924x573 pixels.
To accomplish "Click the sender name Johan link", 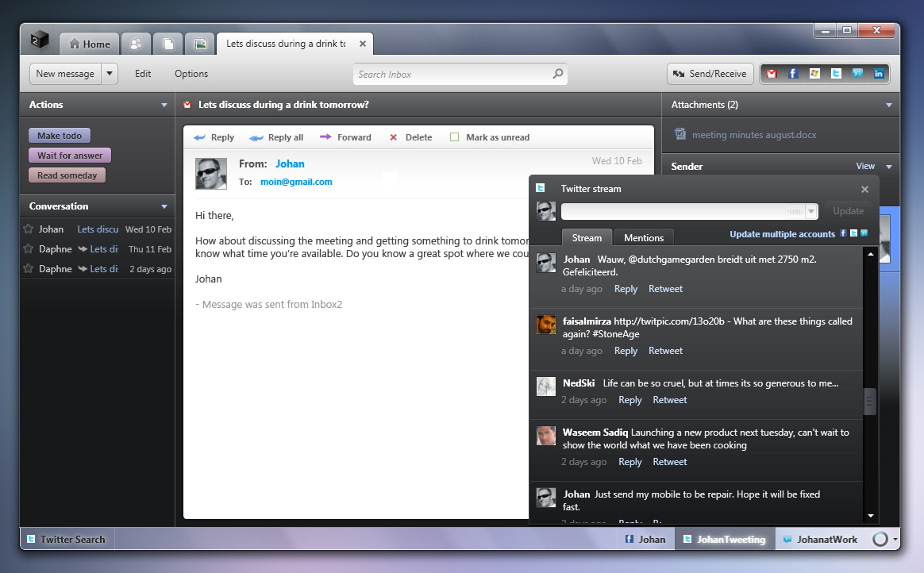I will (290, 163).
